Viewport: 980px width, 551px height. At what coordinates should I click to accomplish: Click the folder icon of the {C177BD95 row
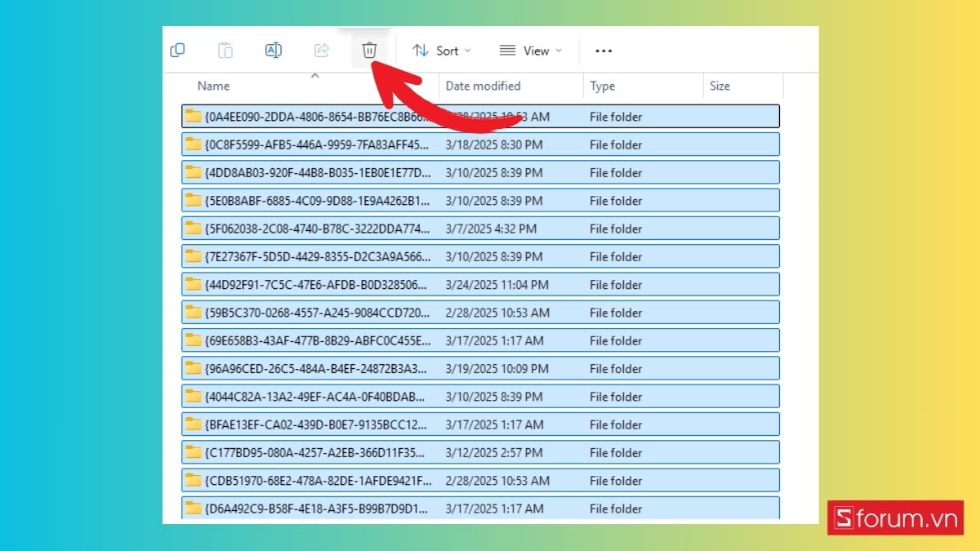tap(193, 451)
